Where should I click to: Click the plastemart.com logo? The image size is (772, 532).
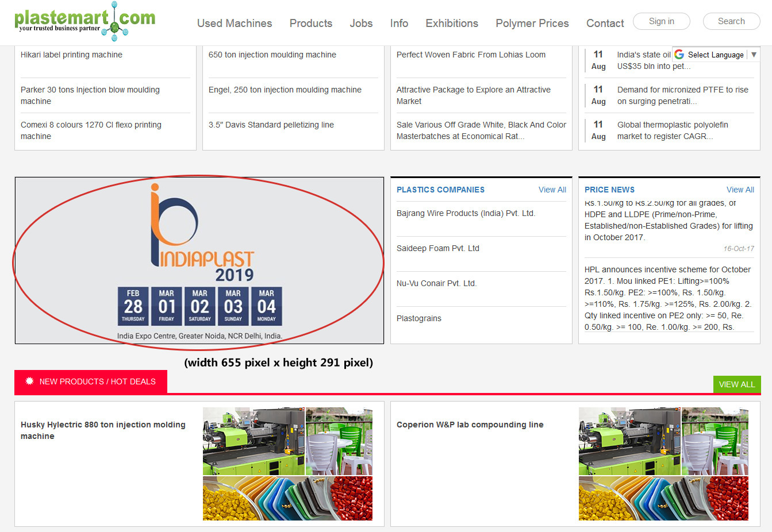click(85, 21)
